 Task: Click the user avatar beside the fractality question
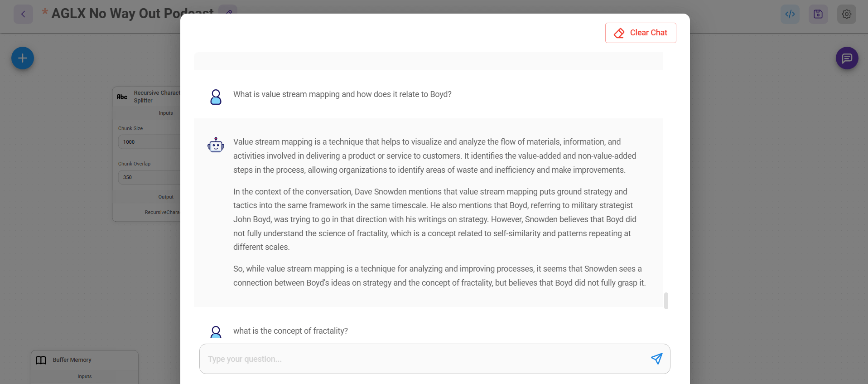(216, 332)
